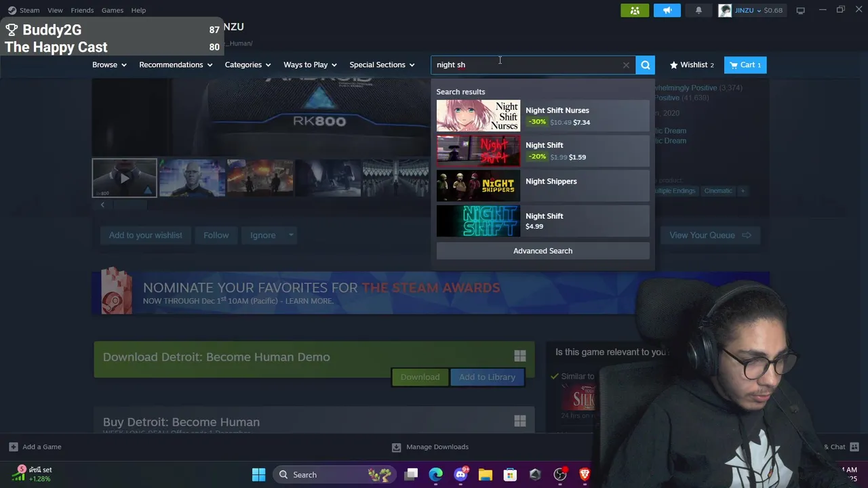Image resolution: width=868 pixels, height=488 pixels.
Task: Click Add a Game
Action: click(x=35, y=447)
